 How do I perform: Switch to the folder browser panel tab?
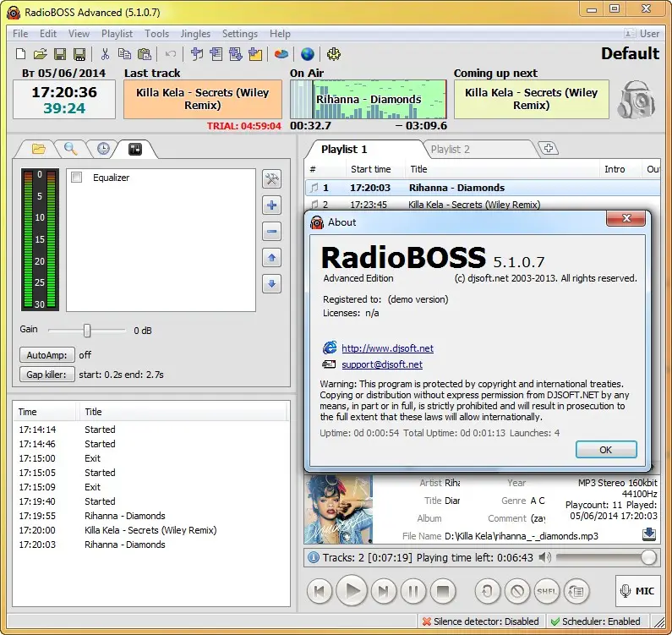click(x=39, y=149)
